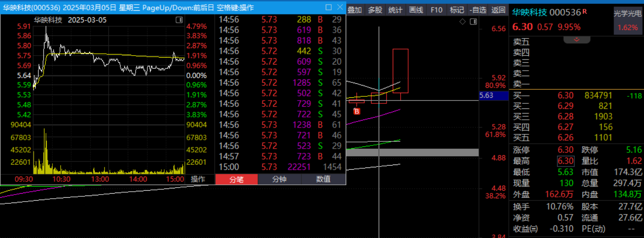Remove stock via -自选 button
This screenshot has width=644, height=238.
[x=477, y=10]
